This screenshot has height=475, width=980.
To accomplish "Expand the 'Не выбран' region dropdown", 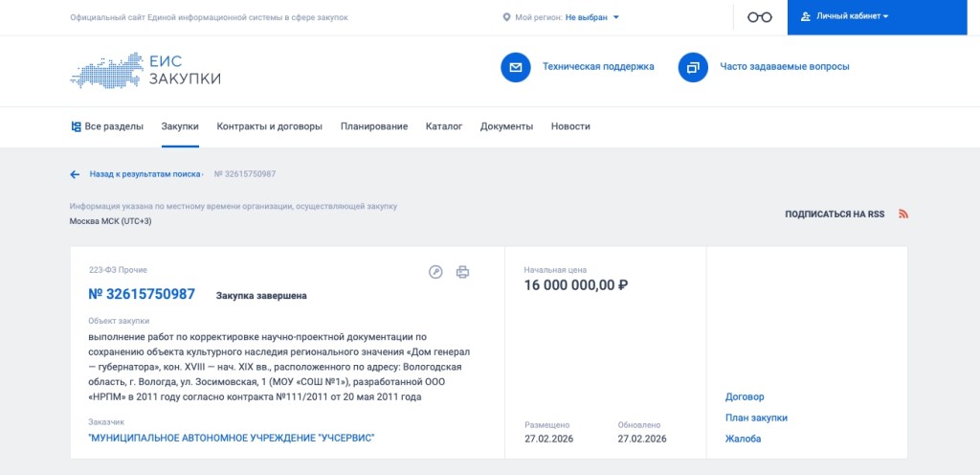I will tap(591, 17).
